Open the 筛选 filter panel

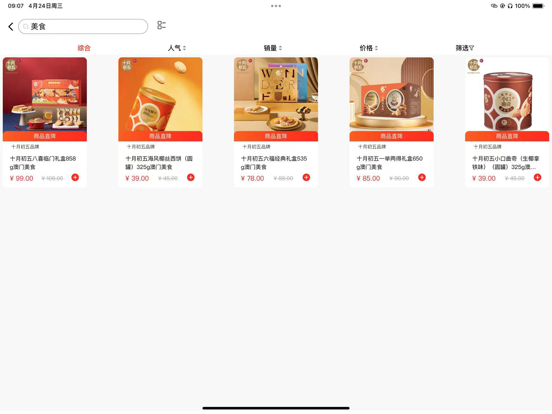click(x=465, y=48)
